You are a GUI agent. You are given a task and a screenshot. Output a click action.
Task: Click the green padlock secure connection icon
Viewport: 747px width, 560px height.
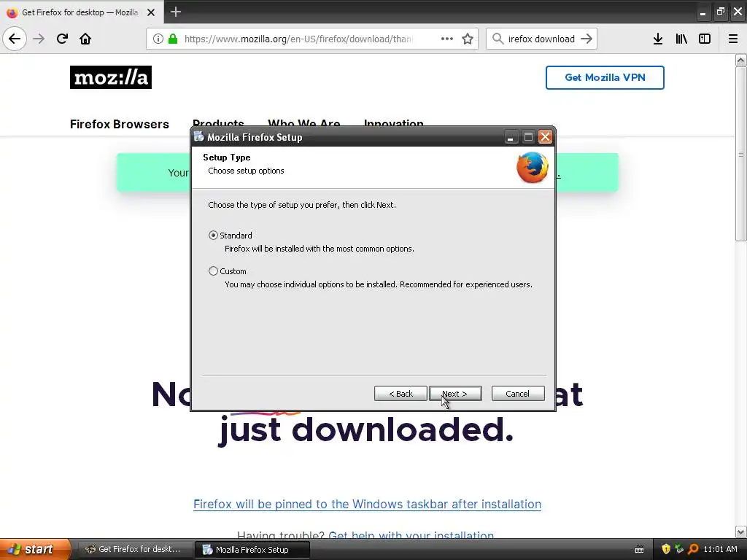pyautogui.click(x=173, y=39)
